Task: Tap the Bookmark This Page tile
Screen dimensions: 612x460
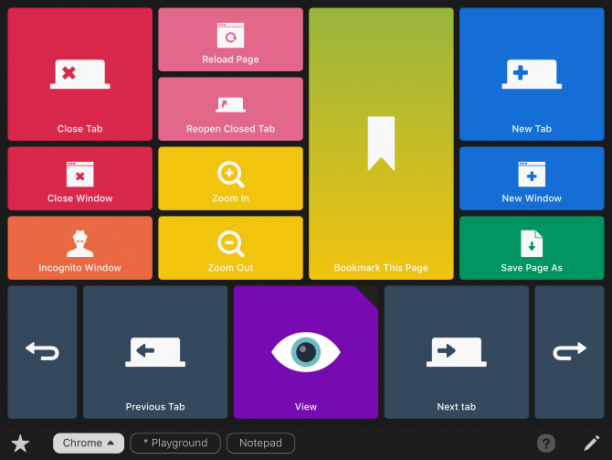Action: pyautogui.click(x=381, y=144)
